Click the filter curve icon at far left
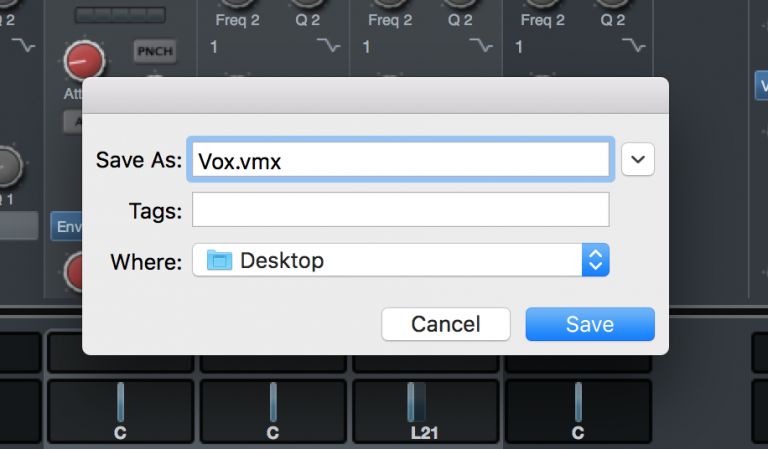 pyautogui.click(x=24, y=46)
